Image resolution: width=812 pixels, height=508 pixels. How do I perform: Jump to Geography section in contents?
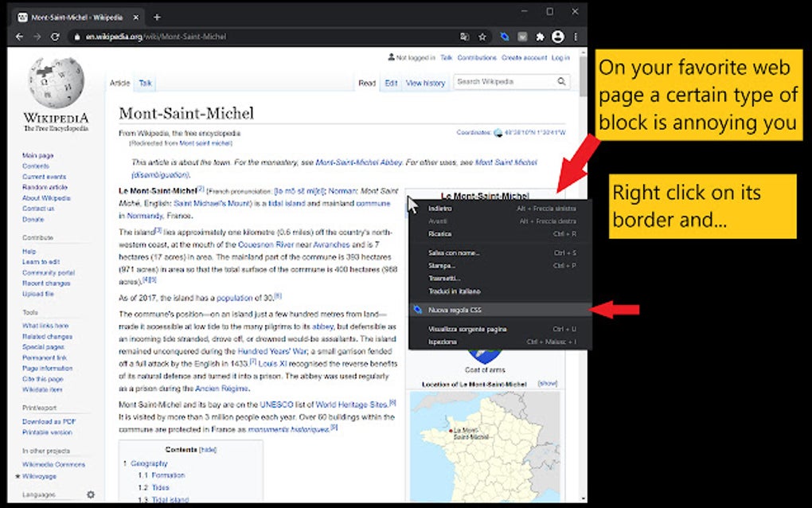(x=149, y=463)
